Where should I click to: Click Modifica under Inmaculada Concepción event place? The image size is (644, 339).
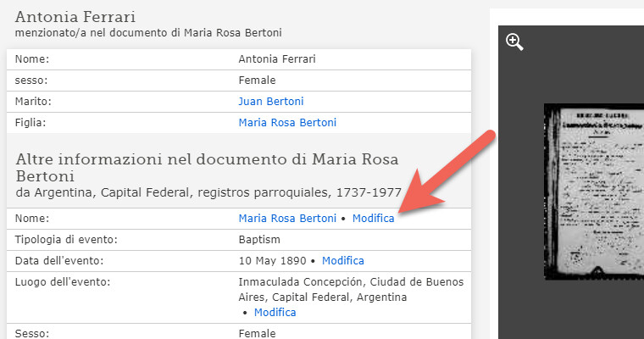[x=275, y=312]
